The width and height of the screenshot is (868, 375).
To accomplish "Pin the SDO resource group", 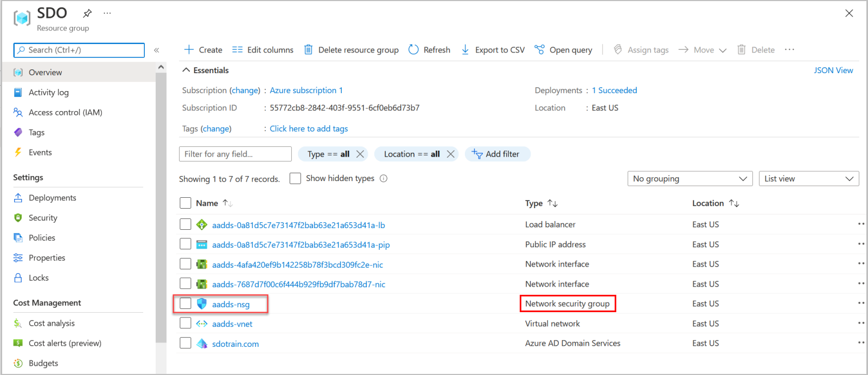I will (87, 13).
